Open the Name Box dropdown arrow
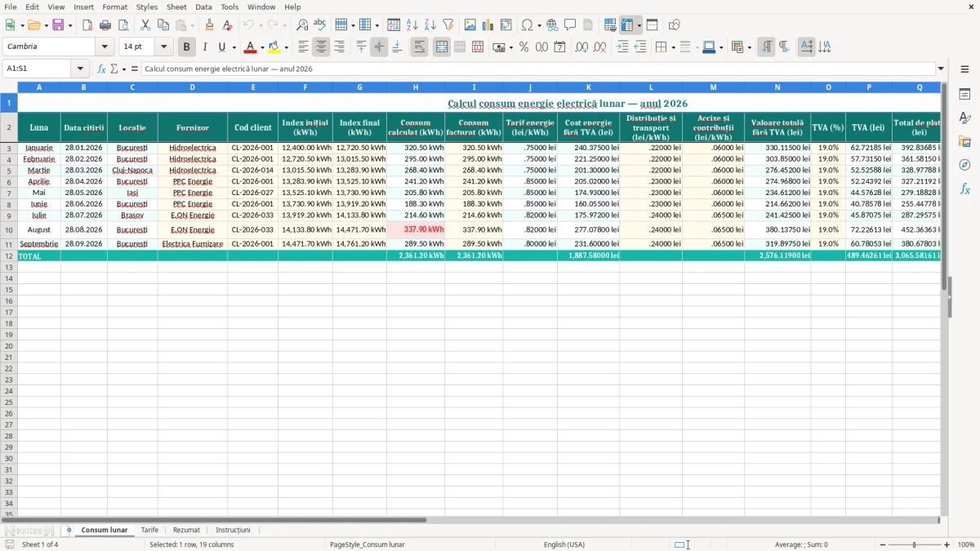 [80, 69]
